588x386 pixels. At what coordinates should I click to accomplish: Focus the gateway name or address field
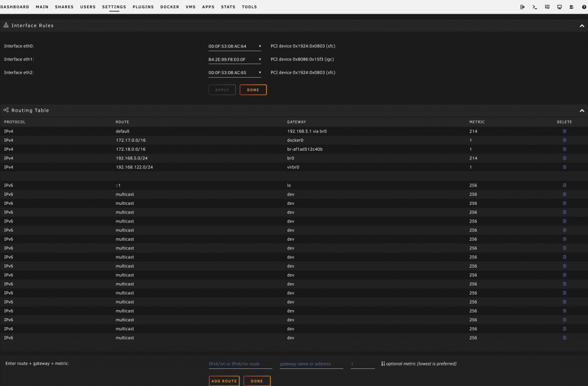tap(311, 364)
